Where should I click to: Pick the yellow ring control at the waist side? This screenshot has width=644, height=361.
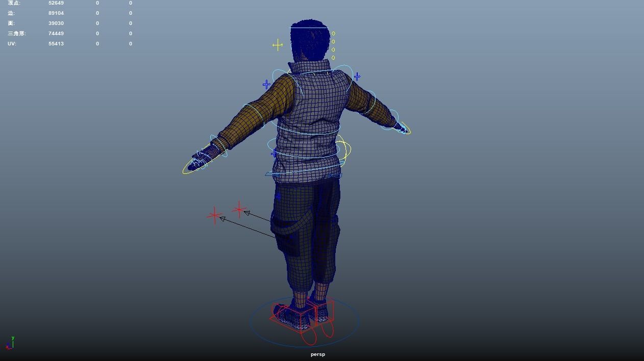click(x=344, y=150)
